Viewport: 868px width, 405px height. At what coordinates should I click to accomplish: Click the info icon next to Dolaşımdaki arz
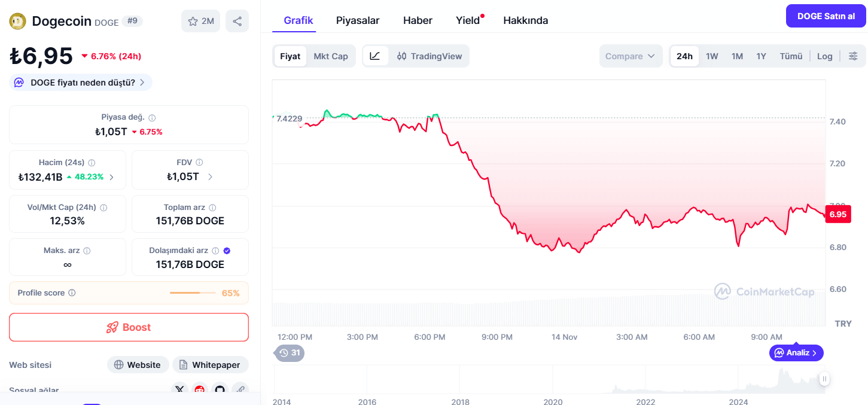click(215, 251)
